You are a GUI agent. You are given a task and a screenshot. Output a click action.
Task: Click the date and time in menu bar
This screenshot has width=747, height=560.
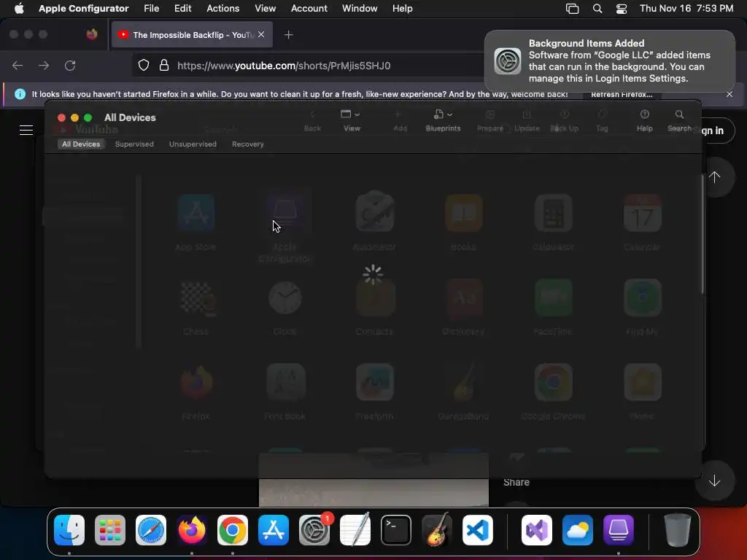point(686,8)
